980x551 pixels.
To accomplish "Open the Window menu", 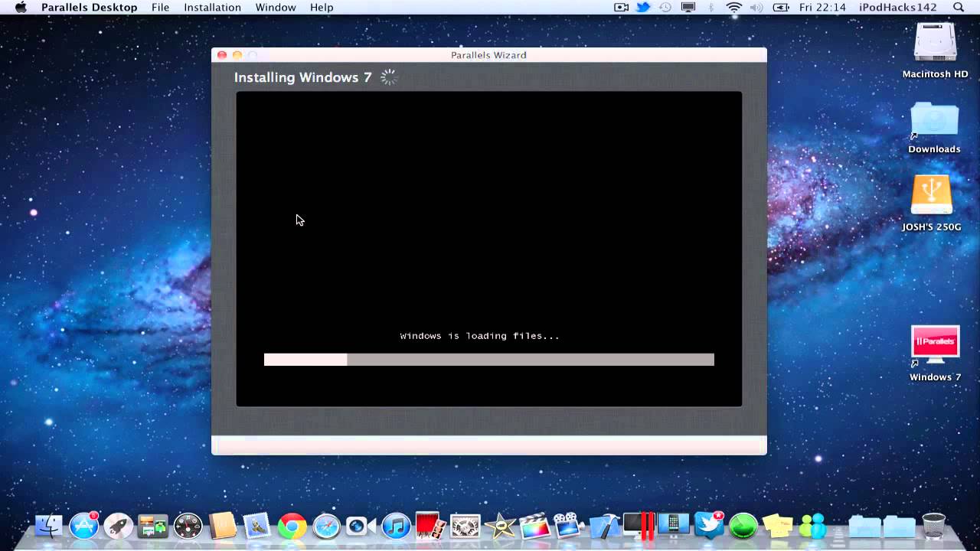I will (276, 8).
